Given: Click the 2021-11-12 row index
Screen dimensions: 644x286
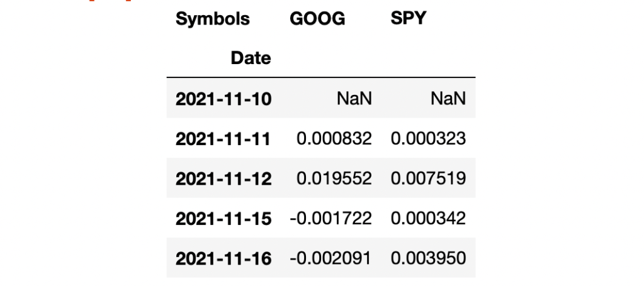Looking at the screenshot, I should pos(223,178).
